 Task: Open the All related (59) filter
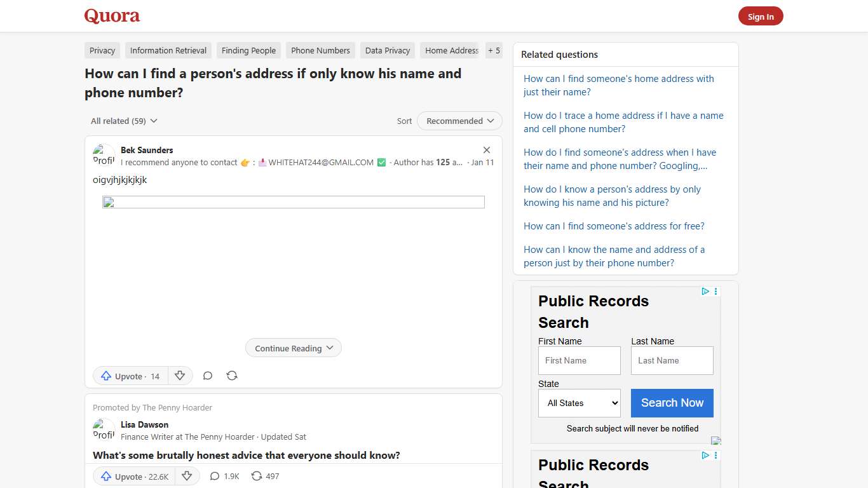tap(123, 121)
